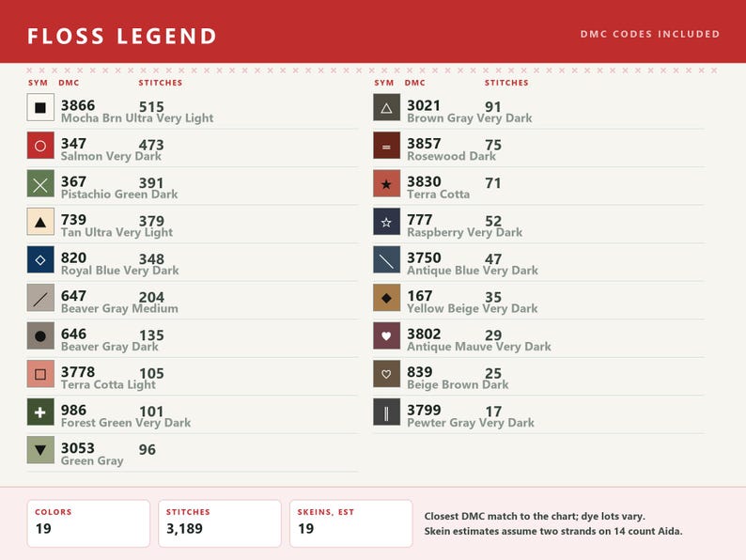Select DMC code 777
This screenshot has height=560, width=746.
tap(420, 219)
